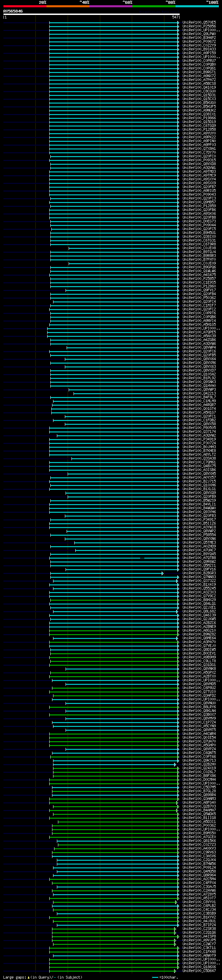Select hit label UniRef100_C5D647
This screenshot has width=222, height=980.
tap(199, 971)
